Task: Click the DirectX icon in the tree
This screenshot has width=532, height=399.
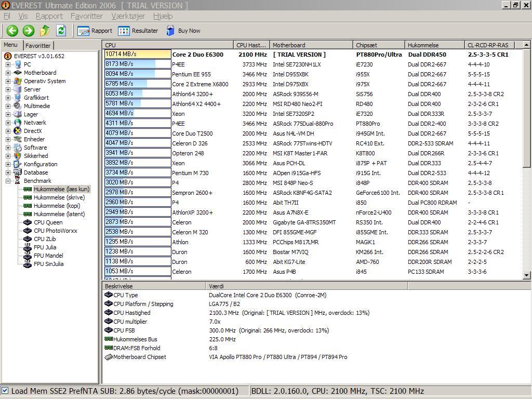Action: (18, 131)
